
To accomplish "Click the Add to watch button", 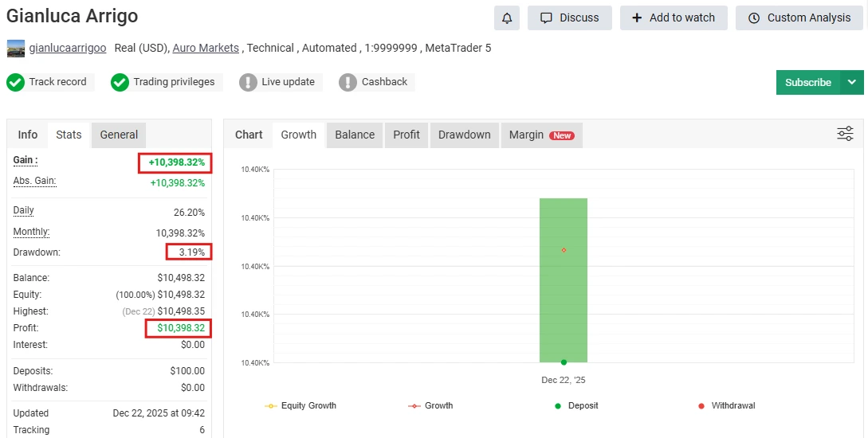I will pyautogui.click(x=674, y=18).
